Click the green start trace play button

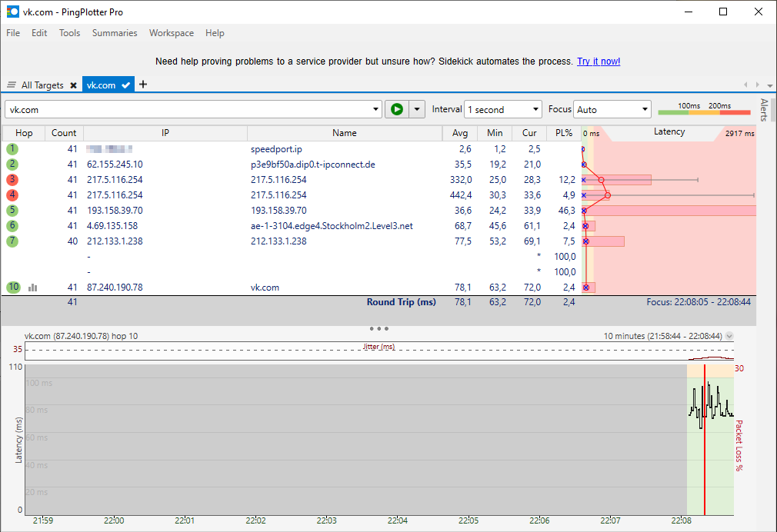coord(397,109)
